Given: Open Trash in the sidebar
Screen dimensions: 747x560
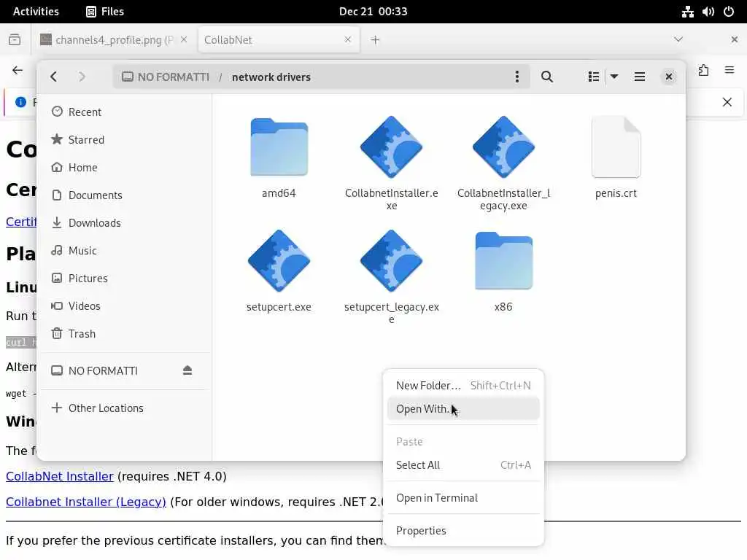Looking at the screenshot, I should point(124,333).
